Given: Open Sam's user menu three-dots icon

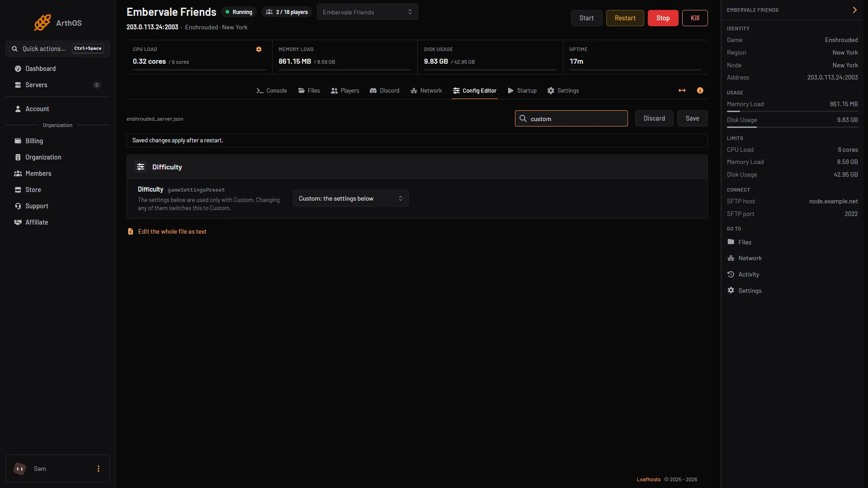Looking at the screenshot, I should pyautogui.click(x=99, y=469).
